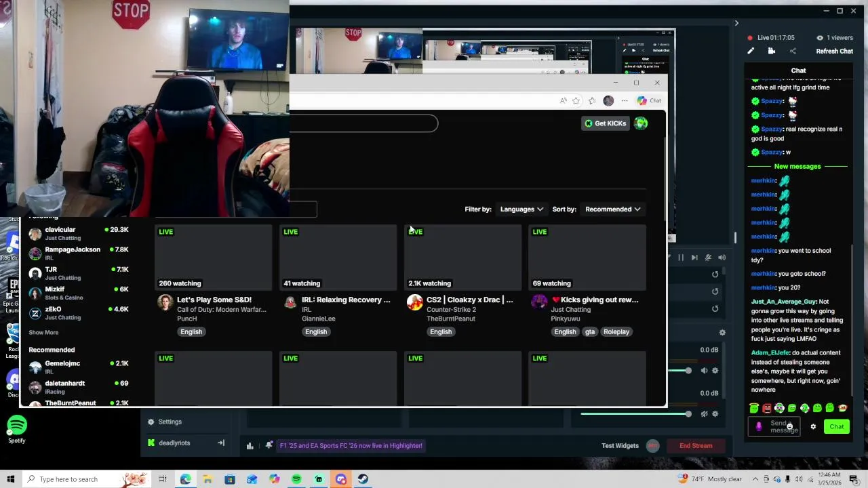
Task: Open the Windows Start menu
Action: tap(10, 479)
